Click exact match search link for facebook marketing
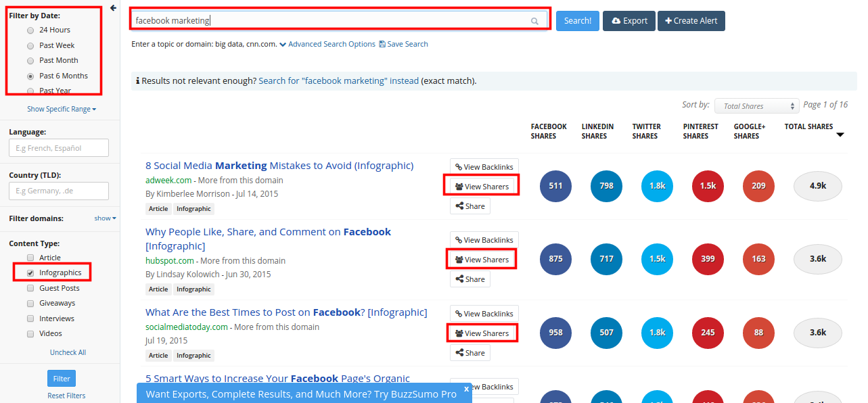 click(x=338, y=80)
